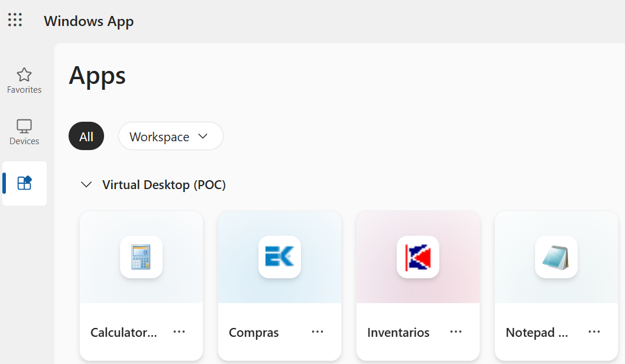The height and width of the screenshot is (364, 625).
Task: Open more options for Calculator
Action: [x=179, y=331]
